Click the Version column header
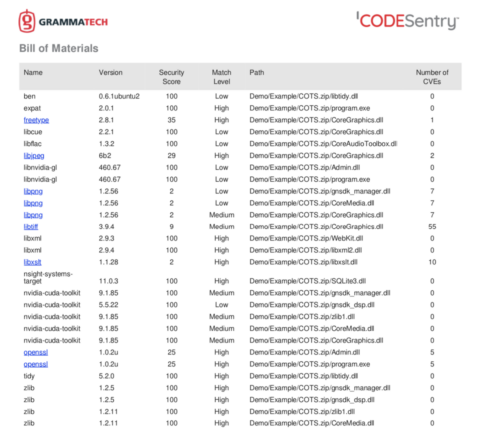This screenshot has height=436, width=480. coord(111,72)
